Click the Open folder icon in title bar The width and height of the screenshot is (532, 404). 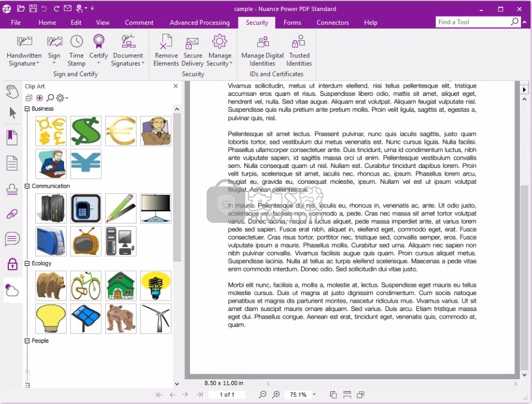tap(21, 8)
